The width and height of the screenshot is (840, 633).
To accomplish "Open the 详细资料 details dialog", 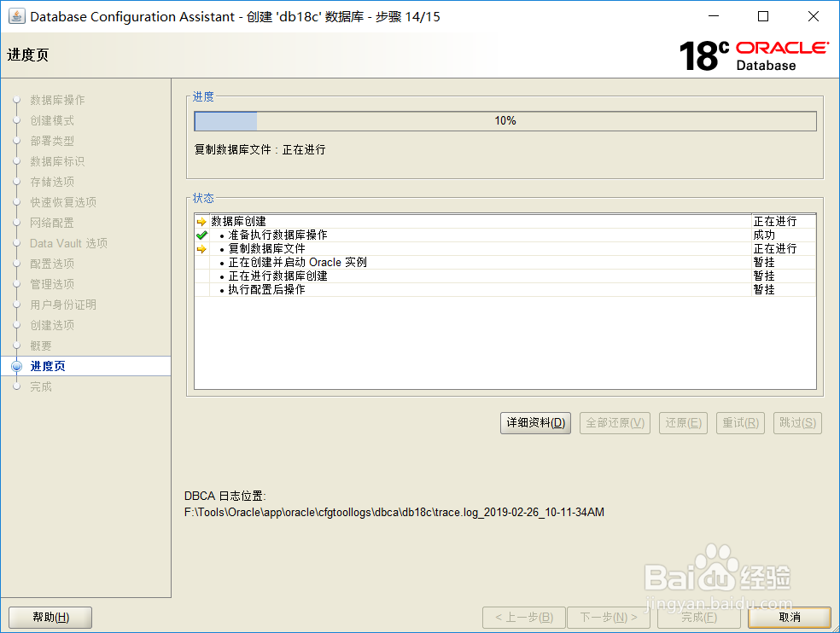I will tap(535, 422).
